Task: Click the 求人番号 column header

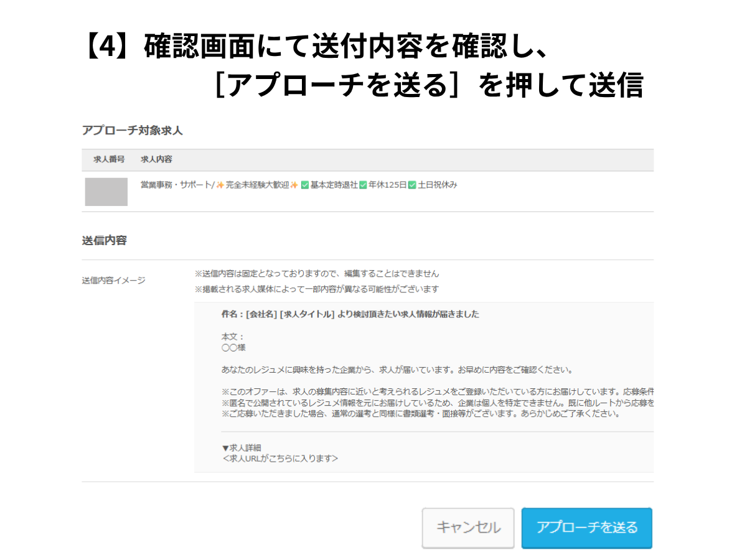Action: pyautogui.click(x=109, y=159)
